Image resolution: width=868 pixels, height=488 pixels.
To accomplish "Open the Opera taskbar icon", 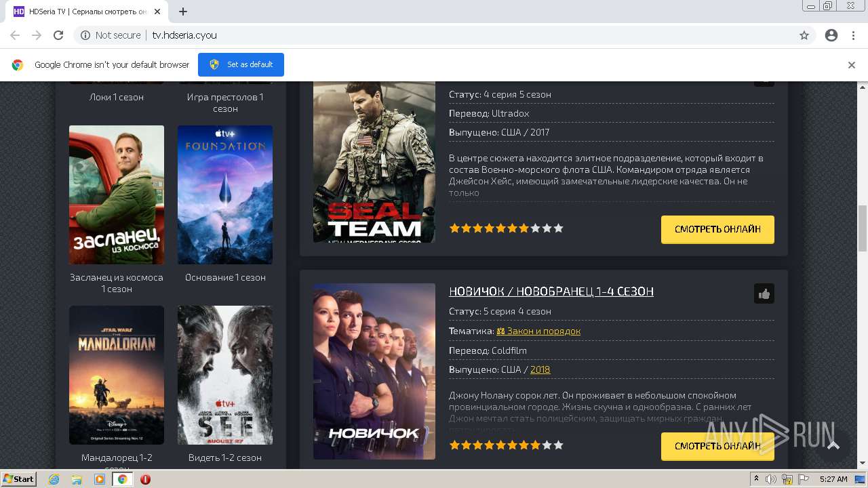I will [145, 479].
